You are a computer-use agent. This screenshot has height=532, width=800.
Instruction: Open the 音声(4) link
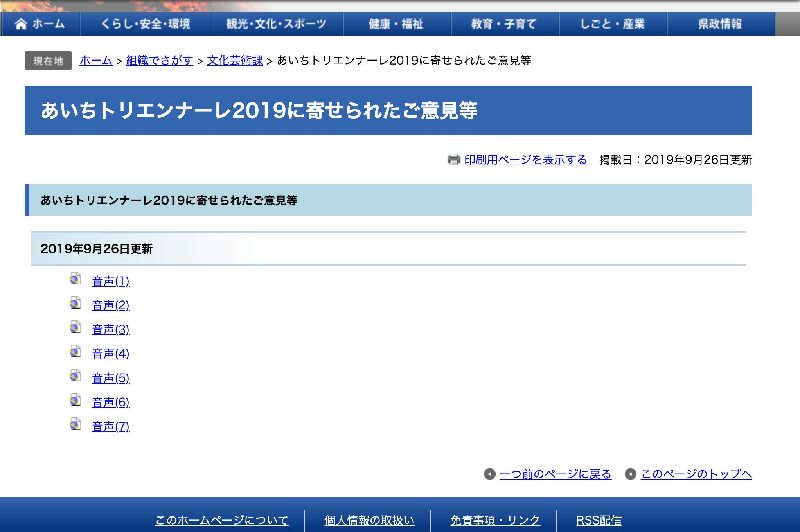111,354
